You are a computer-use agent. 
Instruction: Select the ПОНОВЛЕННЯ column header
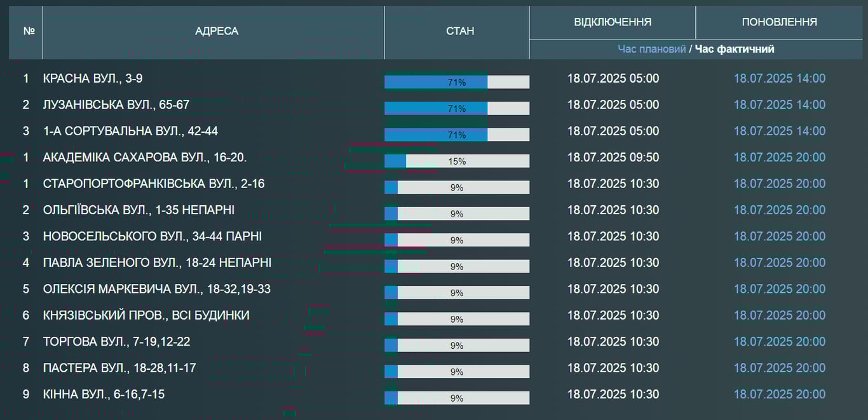coord(779,22)
